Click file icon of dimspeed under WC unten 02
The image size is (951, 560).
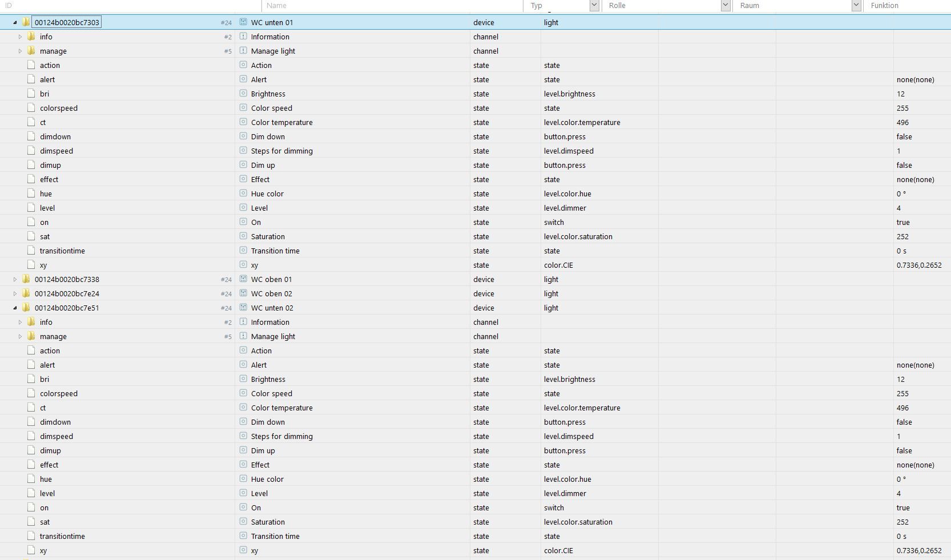[31, 436]
